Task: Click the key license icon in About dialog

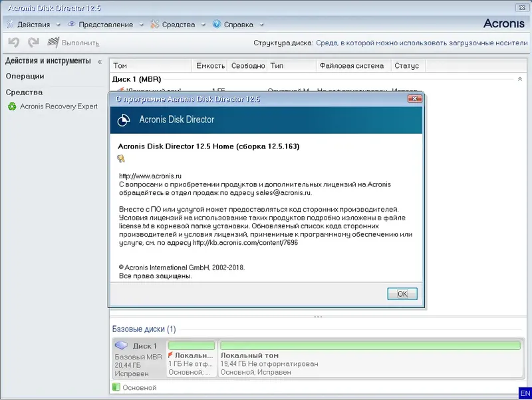Action: pos(121,158)
